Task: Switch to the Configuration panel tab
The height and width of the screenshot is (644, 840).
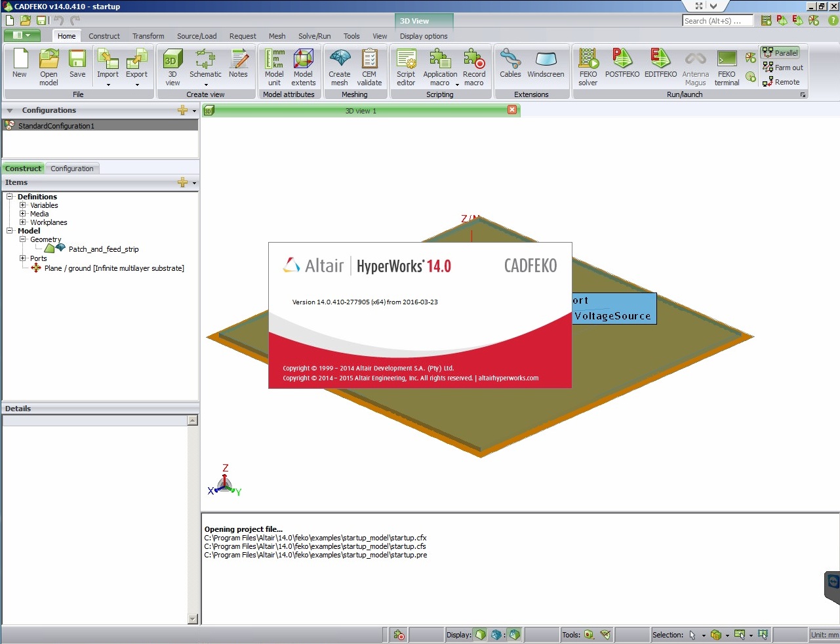Action: (x=72, y=169)
